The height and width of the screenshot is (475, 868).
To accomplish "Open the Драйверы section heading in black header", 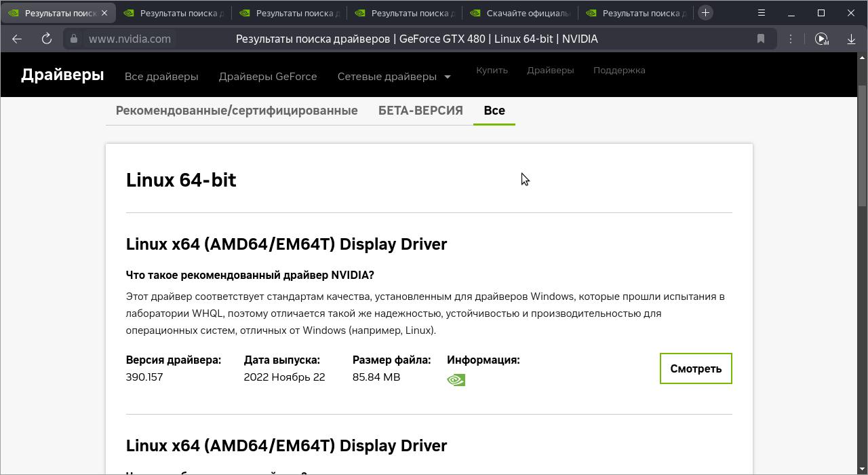I will pyautogui.click(x=62, y=75).
